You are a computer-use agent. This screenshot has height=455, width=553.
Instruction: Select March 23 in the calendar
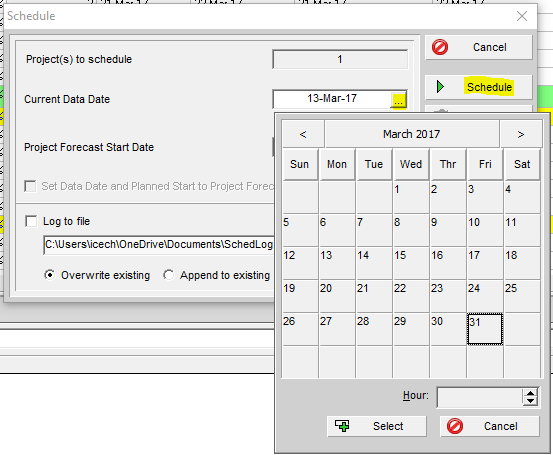pos(448,296)
